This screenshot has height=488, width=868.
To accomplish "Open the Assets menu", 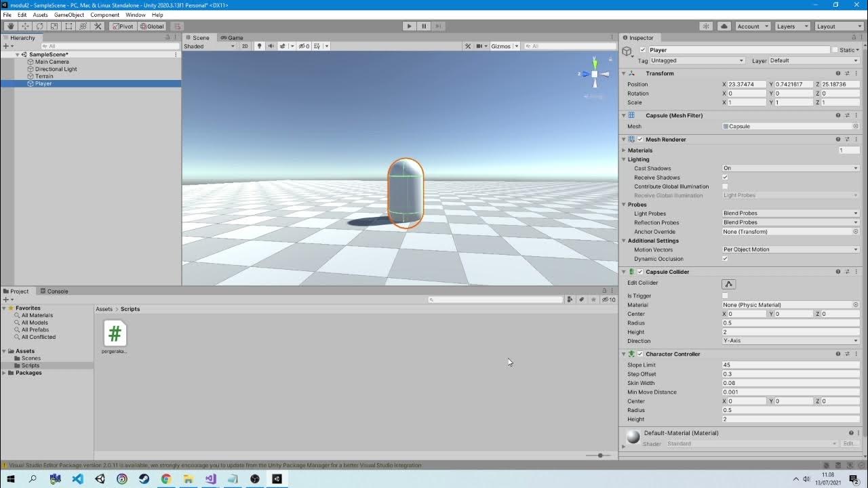I will coord(41,15).
